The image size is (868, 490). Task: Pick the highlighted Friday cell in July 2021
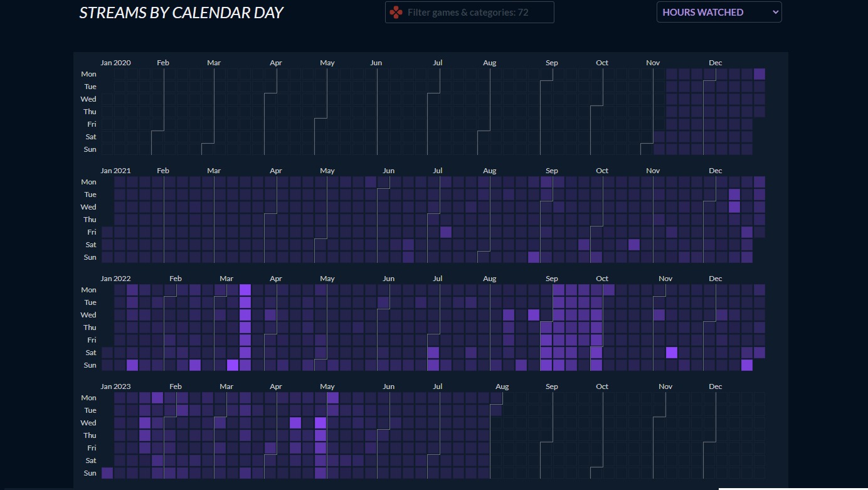coord(446,232)
